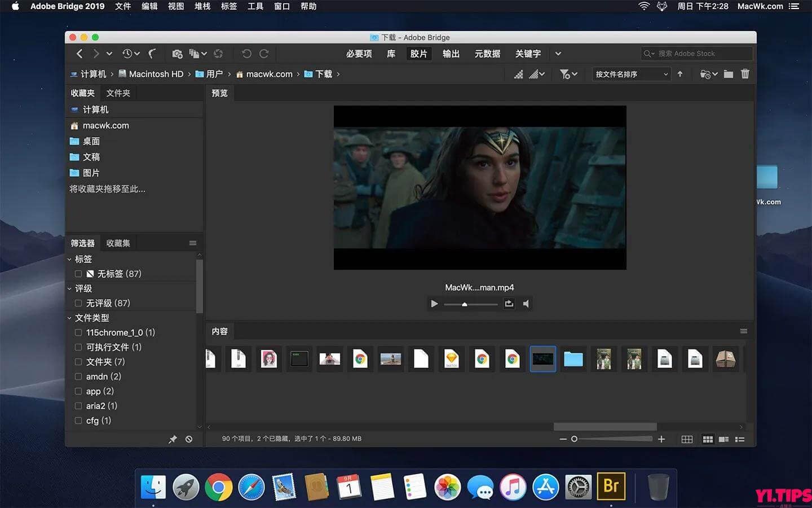Screen dimensions: 812x508
Task: Click the rotate counterclockwise arrow icon
Action: click(246, 53)
